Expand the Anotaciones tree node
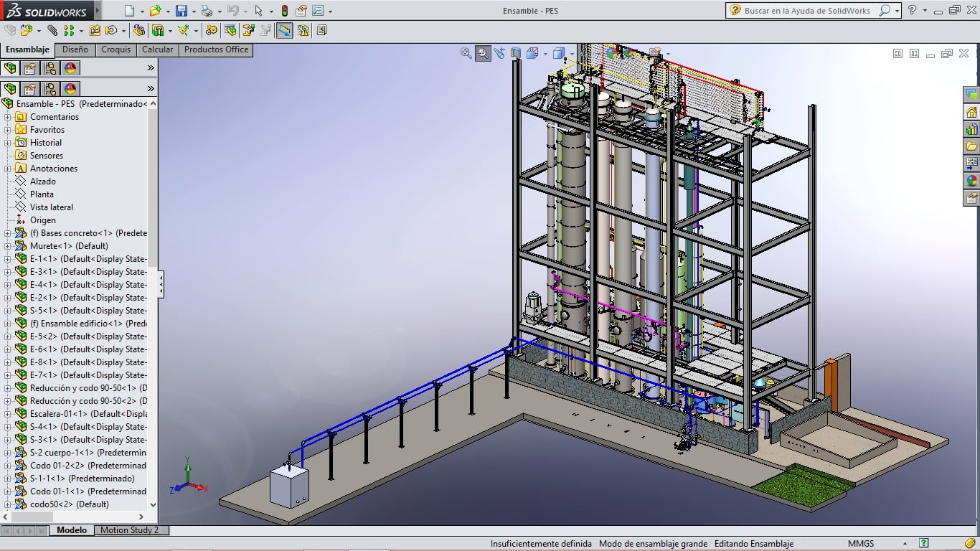Image resolution: width=980 pixels, height=551 pixels. [x=8, y=169]
